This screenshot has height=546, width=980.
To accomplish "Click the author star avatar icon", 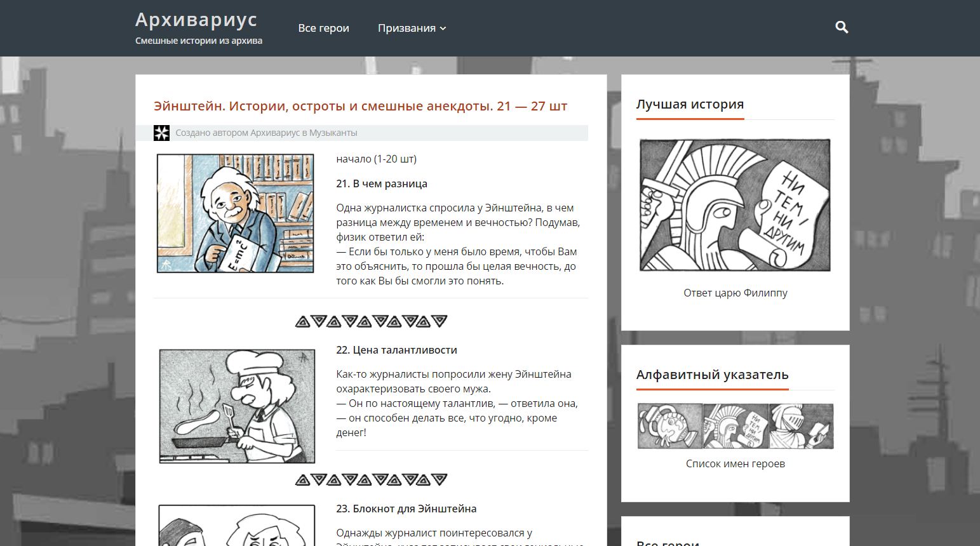I will point(161,133).
